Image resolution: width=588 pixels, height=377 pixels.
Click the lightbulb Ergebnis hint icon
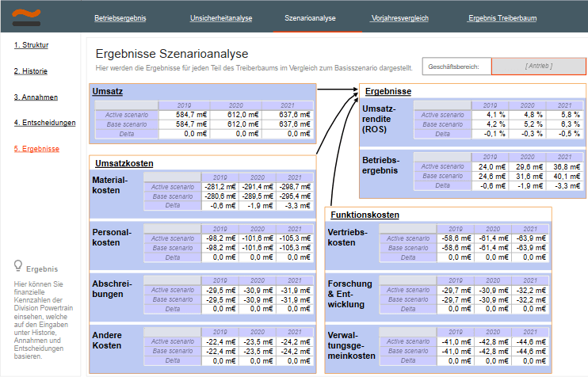coord(17,265)
